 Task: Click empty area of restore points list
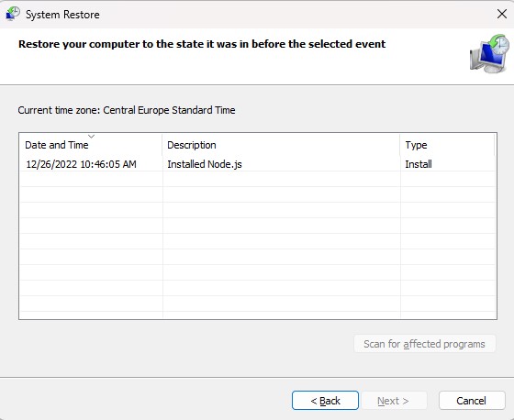point(258,249)
